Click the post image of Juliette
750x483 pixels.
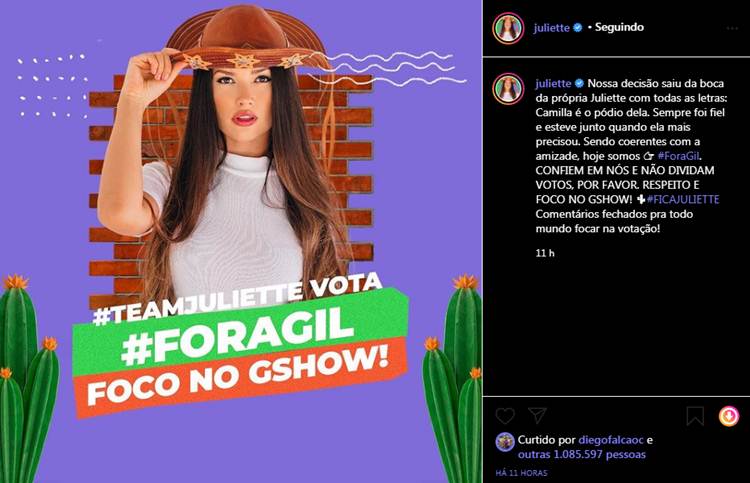pyautogui.click(x=241, y=242)
